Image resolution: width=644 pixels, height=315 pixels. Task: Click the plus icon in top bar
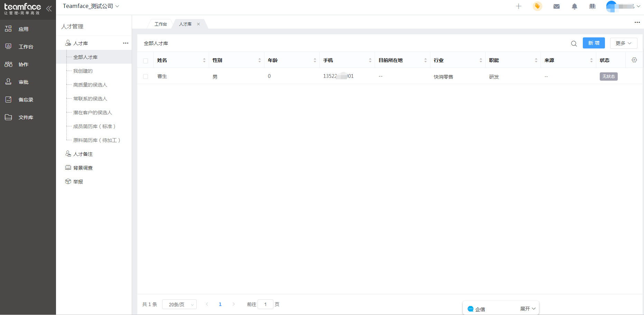pyautogui.click(x=519, y=6)
